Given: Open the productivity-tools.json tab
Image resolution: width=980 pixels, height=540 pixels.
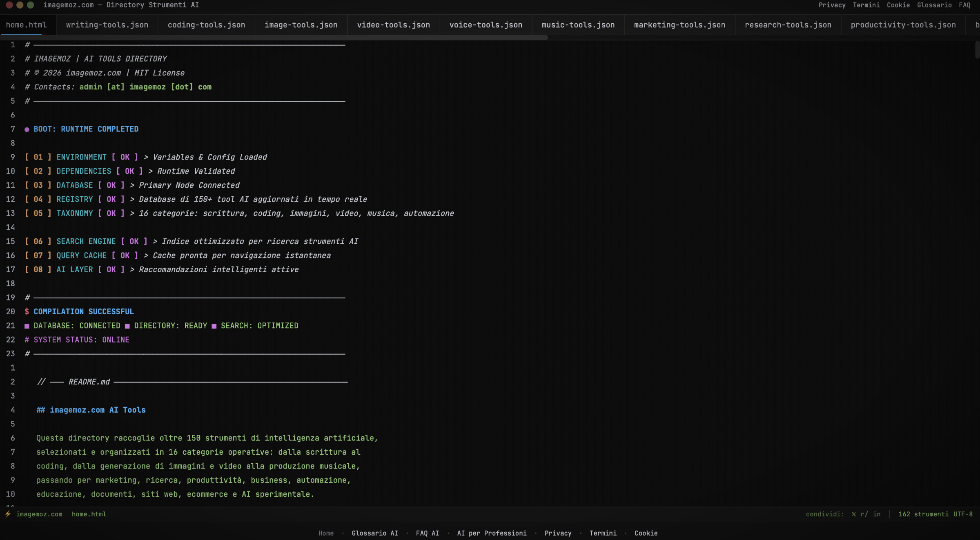Looking at the screenshot, I should [x=903, y=25].
